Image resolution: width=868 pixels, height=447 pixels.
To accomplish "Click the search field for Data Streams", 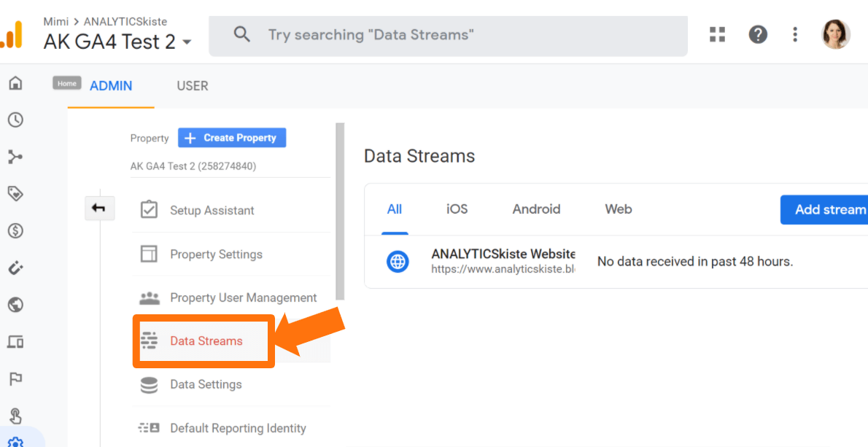I will (x=448, y=35).
